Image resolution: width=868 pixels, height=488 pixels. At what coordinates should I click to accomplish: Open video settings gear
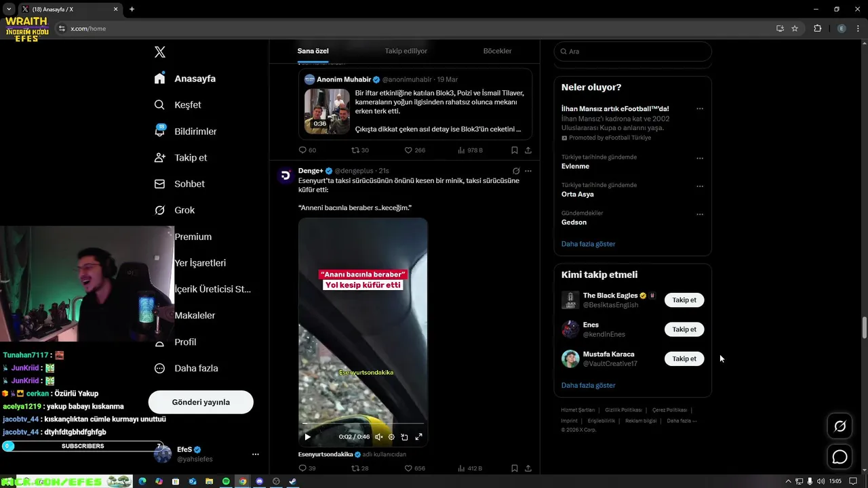tap(391, 437)
